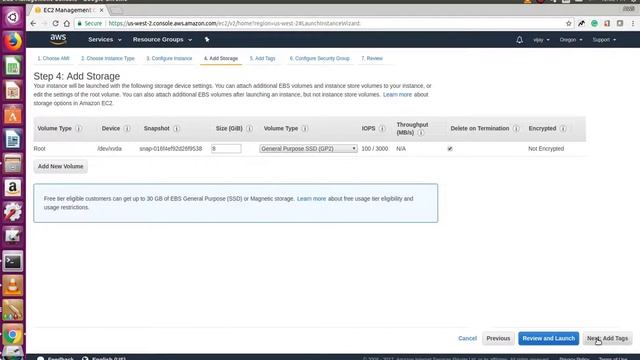Expand the Services menu
This screenshot has height=360, width=640.
click(105, 40)
